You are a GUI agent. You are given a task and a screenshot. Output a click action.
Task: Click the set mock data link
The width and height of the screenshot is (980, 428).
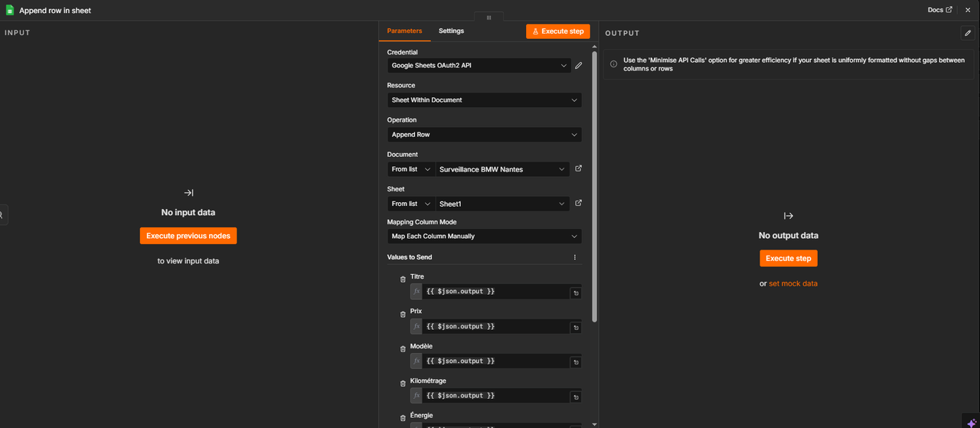click(x=793, y=283)
